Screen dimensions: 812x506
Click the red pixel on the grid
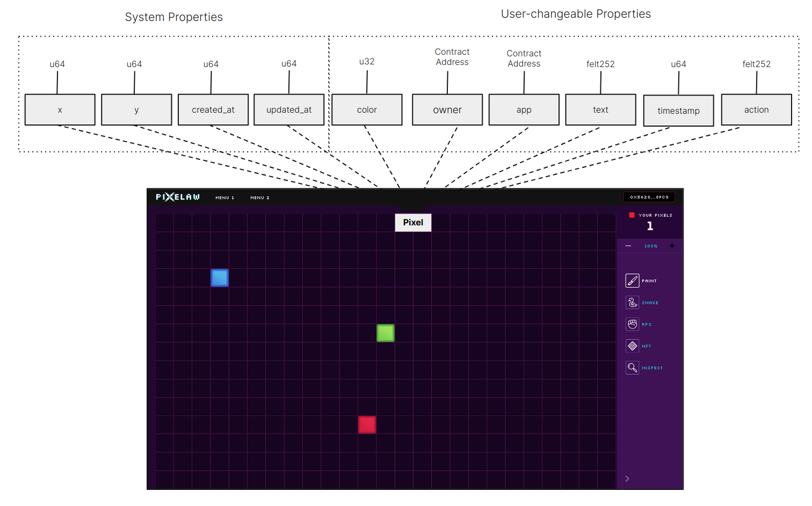tap(367, 425)
